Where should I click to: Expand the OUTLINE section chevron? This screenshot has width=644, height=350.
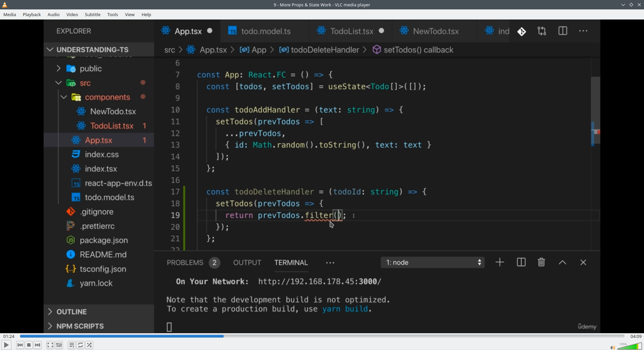pos(50,312)
